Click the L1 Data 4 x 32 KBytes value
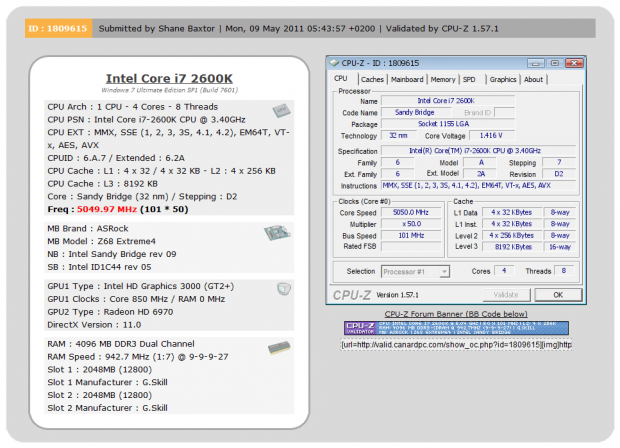The width and height of the screenshot is (620, 448). coord(512,212)
